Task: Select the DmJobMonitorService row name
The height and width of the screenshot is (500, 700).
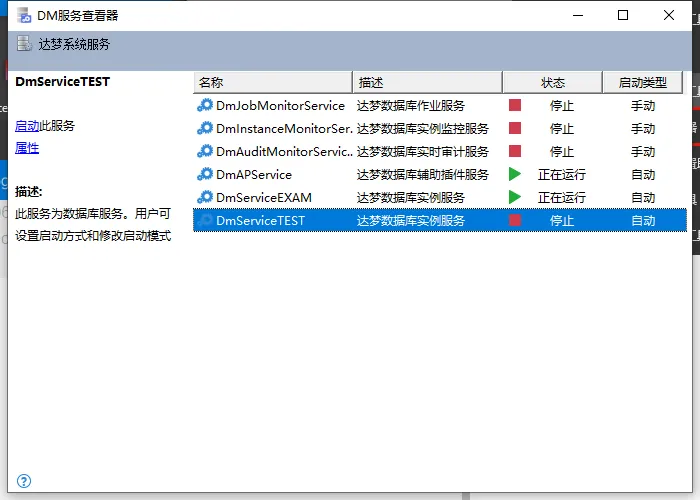Action: tap(280, 106)
